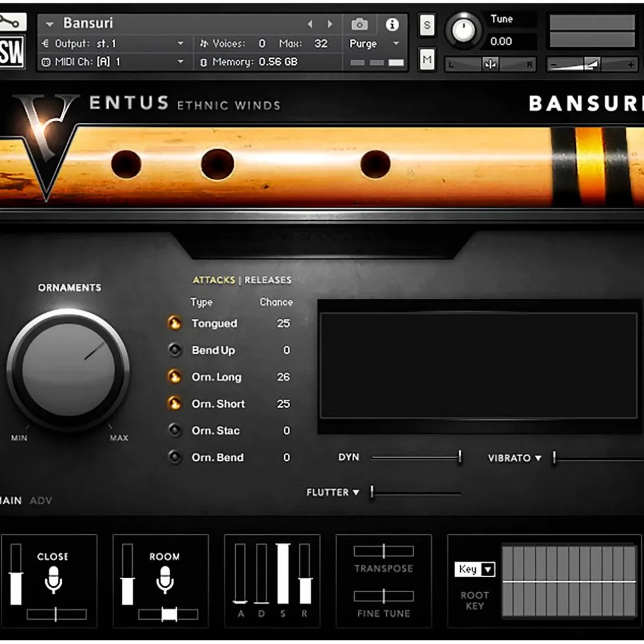This screenshot has width=644, height=644.
Task: Toggle the Orn. Long attack light
Action: pos(175,376)
